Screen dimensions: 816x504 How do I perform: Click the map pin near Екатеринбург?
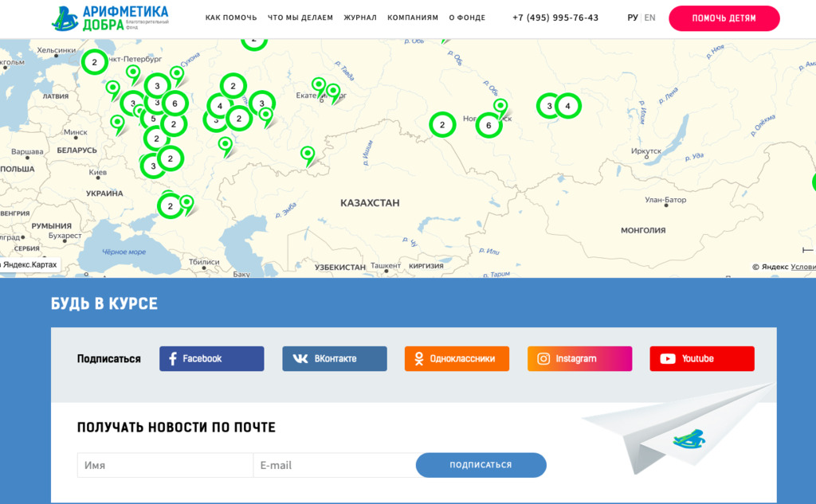pyautogui.click(x=319, y=84)
